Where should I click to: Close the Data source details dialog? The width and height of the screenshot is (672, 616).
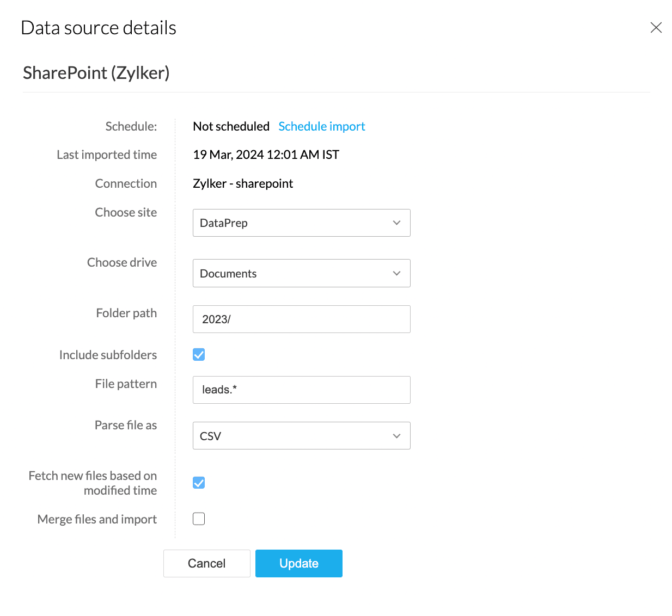656,28
